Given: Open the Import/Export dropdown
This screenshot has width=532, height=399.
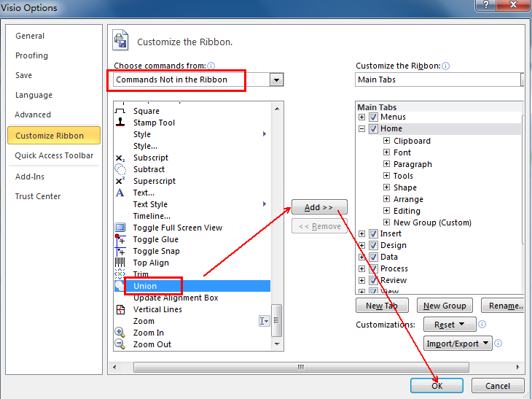Looking at the screenshot, I should [x=458, y=344].
